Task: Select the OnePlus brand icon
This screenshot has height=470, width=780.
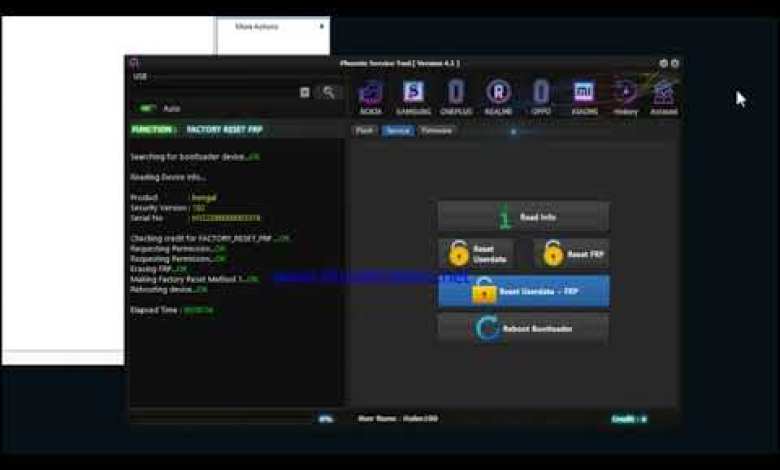Action: click(456, 96)
